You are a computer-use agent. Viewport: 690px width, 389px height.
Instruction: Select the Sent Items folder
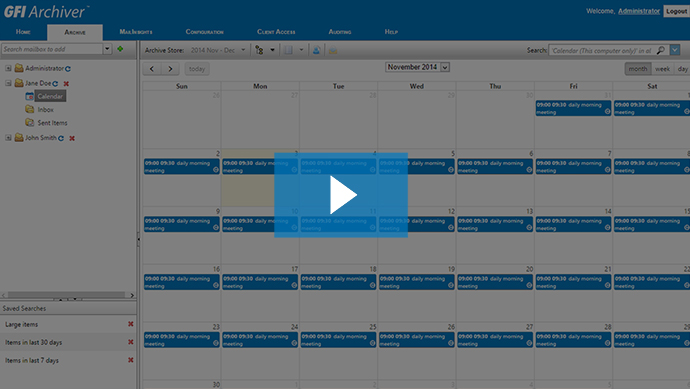(52, 123)
